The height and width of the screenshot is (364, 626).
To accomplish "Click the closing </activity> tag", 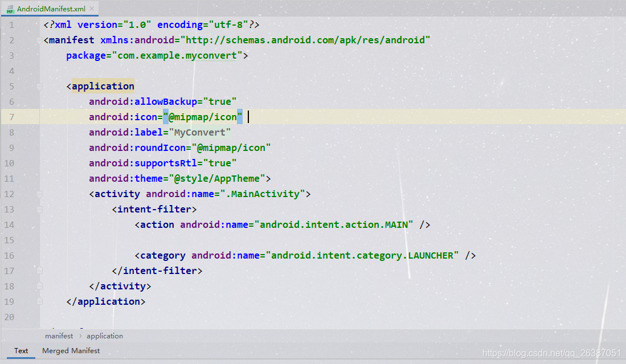I will (x=120, y=286).
